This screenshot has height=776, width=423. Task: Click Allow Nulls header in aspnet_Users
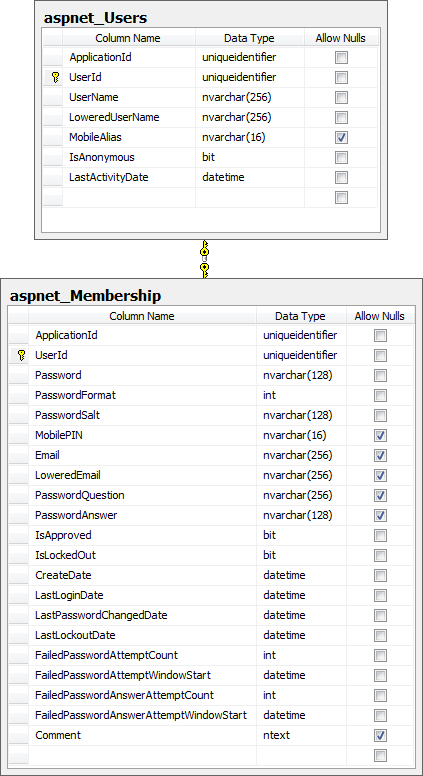(x=341, y=38)
